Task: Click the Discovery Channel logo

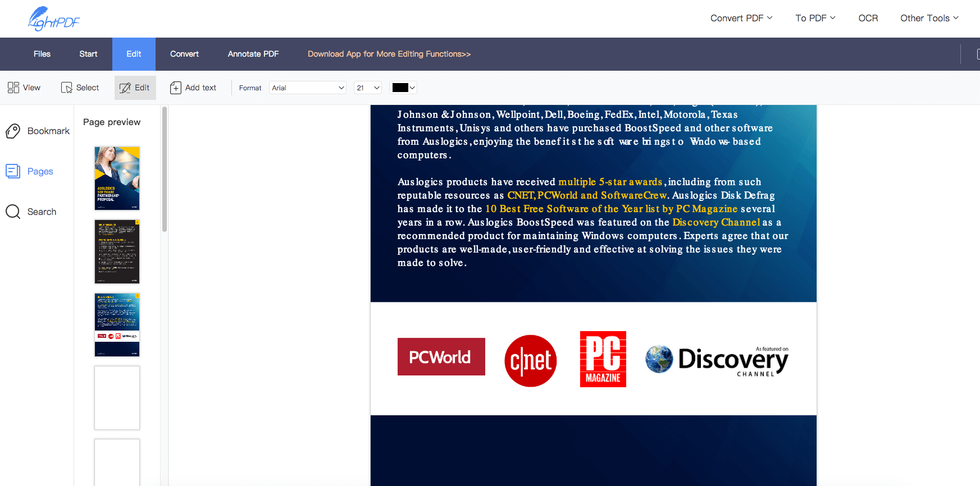Action: 717,361
